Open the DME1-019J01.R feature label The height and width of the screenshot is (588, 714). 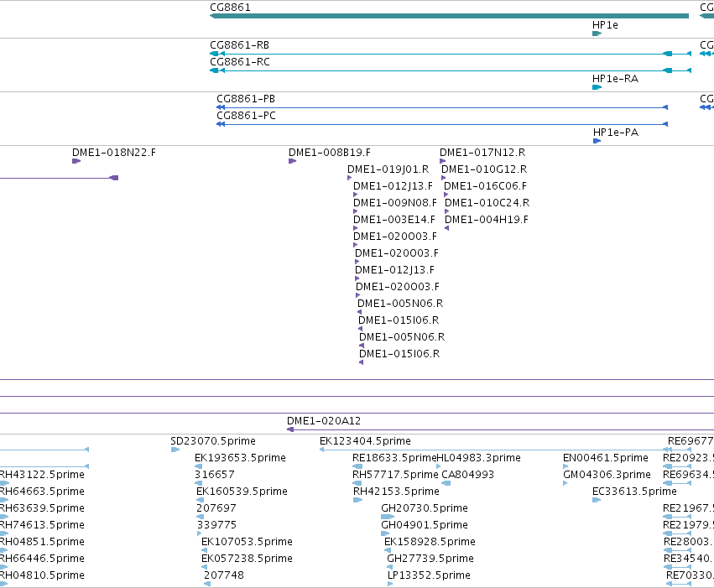tap(388, 169)
